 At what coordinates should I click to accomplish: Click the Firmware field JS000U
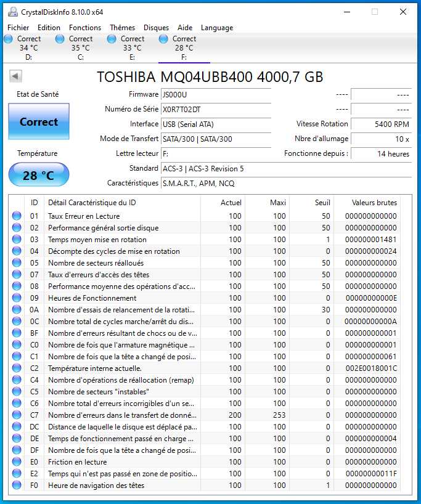click(216, 94)
